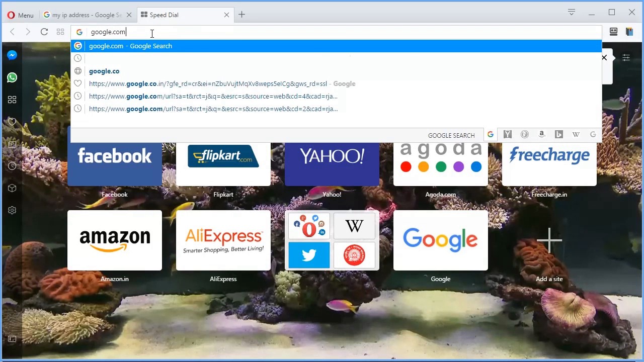Image resolution: width=644 pixels, height=362 pixels.
Task: Open the AliExpress speed dial tile
Action: point(223,240)
